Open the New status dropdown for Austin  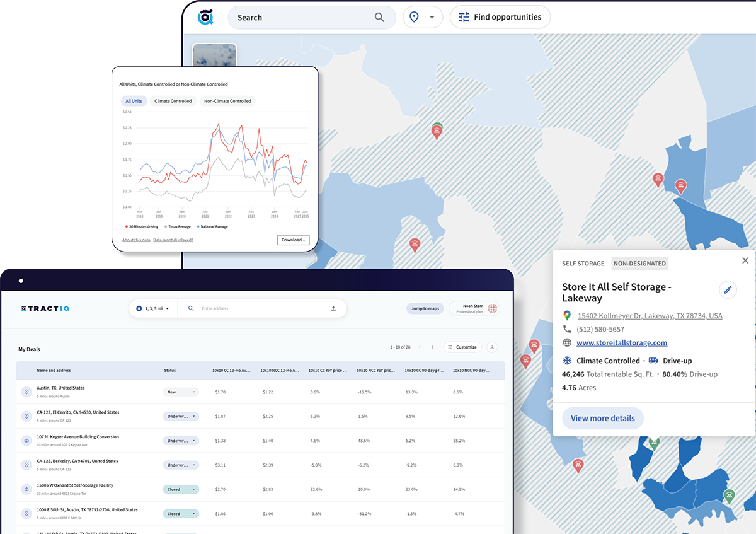point(180,392)
